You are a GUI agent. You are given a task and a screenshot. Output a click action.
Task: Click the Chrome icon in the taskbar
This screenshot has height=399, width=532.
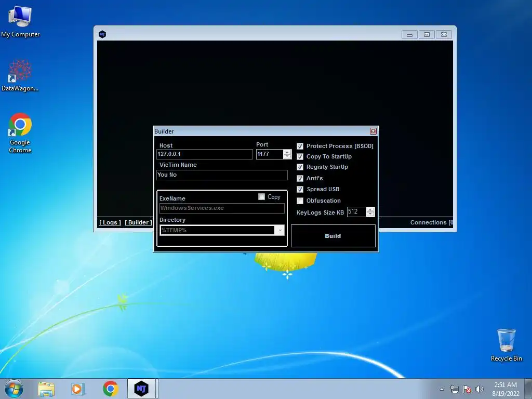point(110,389)
